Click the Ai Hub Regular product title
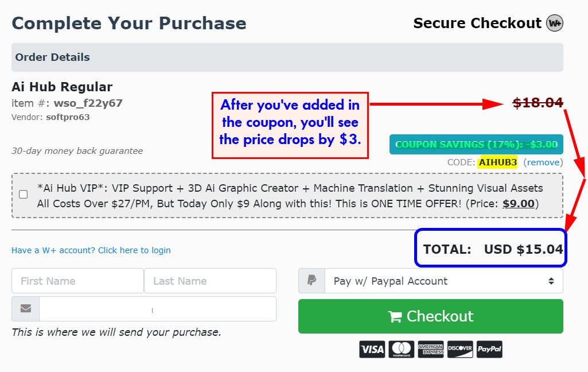The width and height of the screenshot is (588, 372). tap(62, 87)
